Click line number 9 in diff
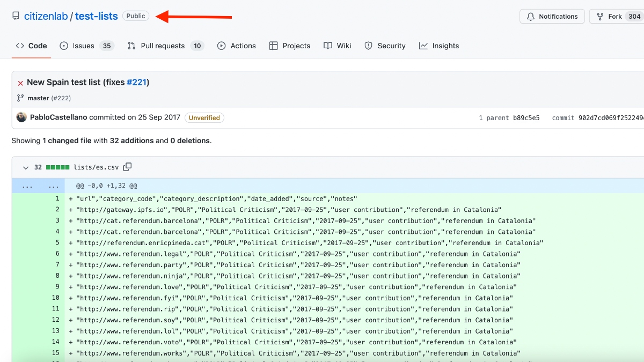Viewport: 644px width, 362px height. click(x=57, y=287)
